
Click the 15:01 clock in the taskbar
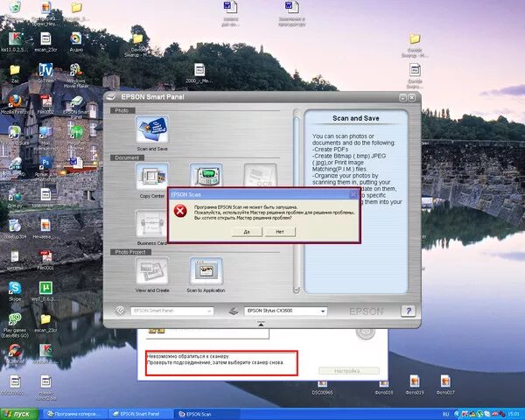(x=514, y=415)
